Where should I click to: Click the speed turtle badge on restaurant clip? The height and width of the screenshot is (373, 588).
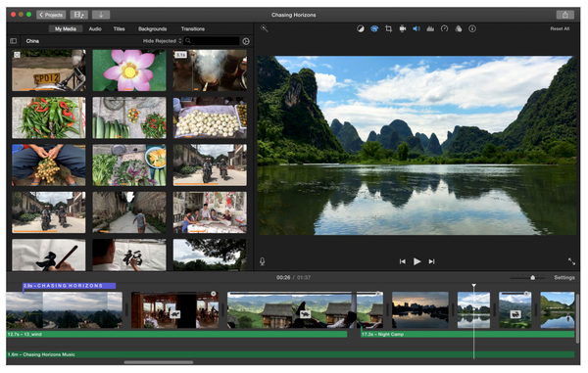[x=175, y=314]
